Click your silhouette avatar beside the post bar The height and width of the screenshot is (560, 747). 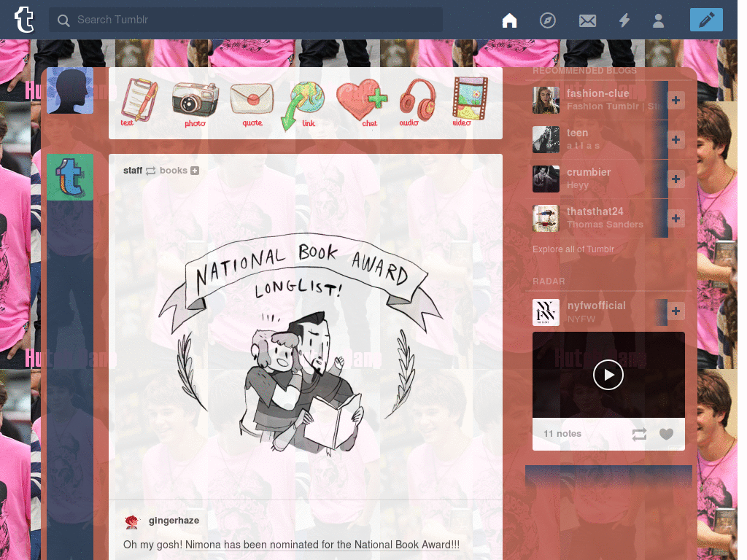70,90
